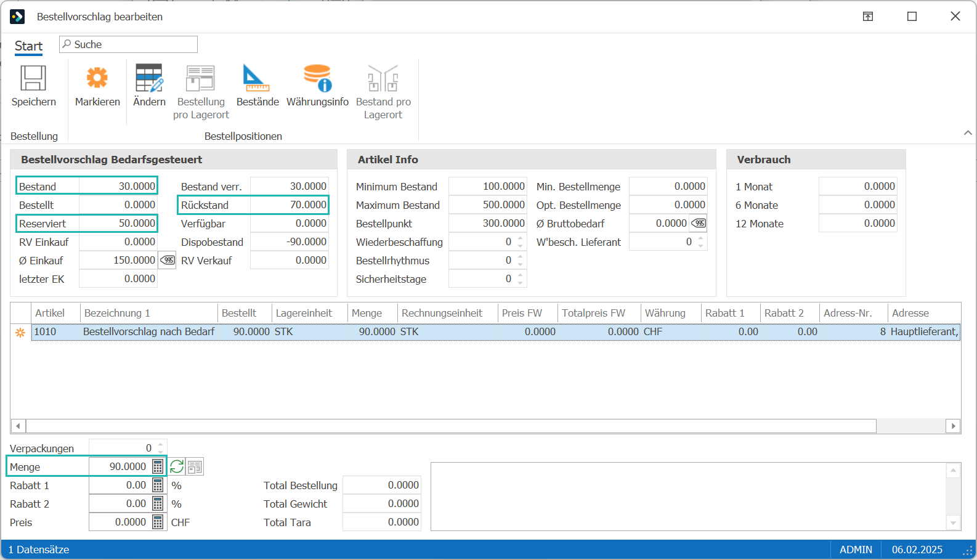Click the Menge input field
The image size is (977, 560).
pyautogui.click(x=120, y=466)
